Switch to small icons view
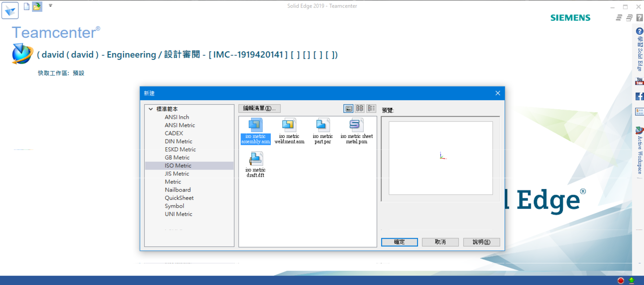Viewport: 644px width, 285px height. (360, 109)
